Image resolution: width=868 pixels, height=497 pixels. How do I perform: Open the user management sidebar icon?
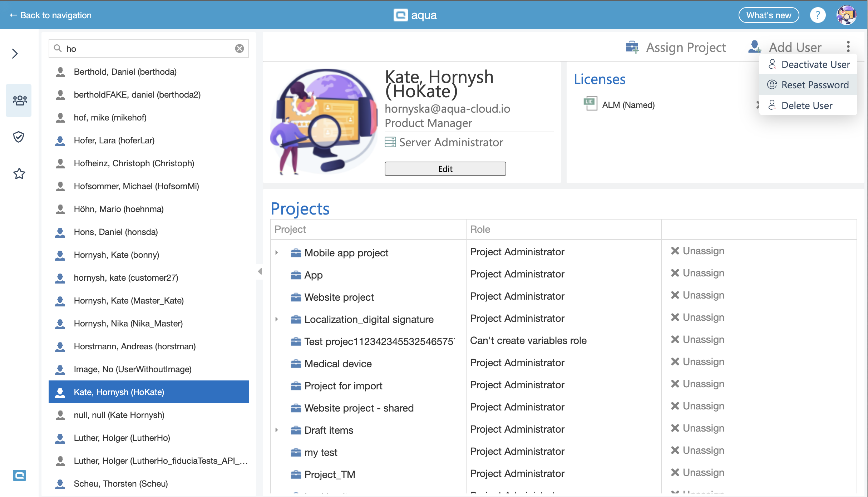(19, 100)
